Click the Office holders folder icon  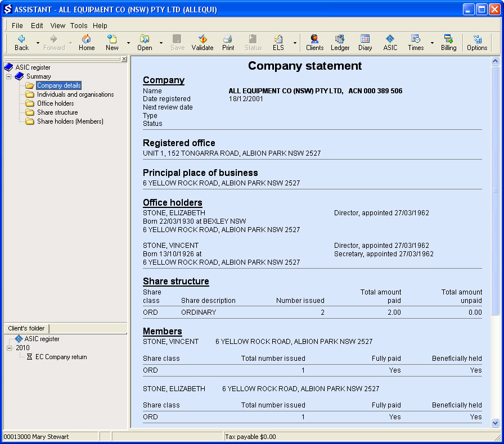tap(30, 103)
